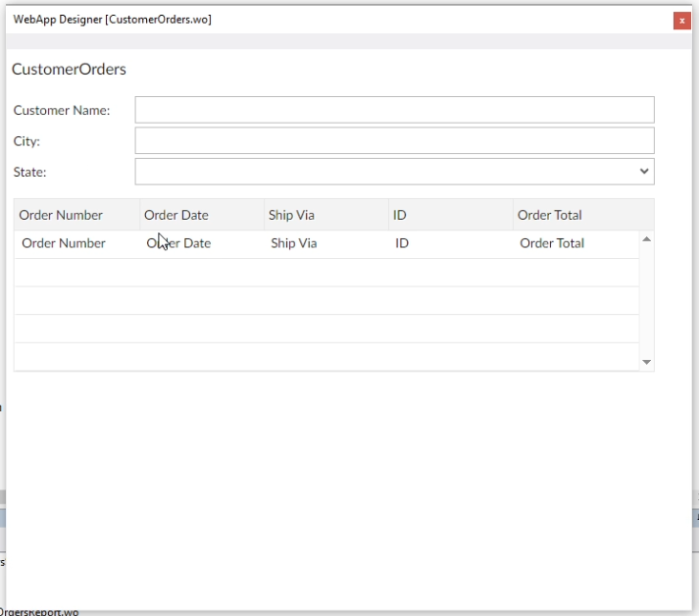The image size is (699, 616).
Task: Select the Order Number cell in first row
Action: coord(64,243)
